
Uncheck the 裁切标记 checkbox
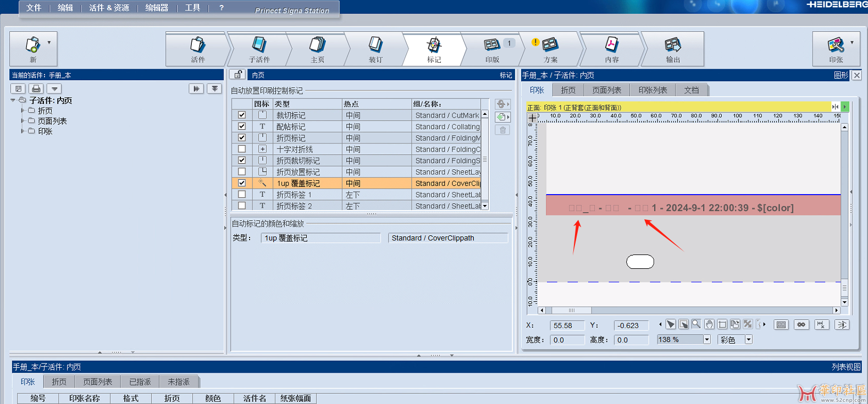point(242,115)
